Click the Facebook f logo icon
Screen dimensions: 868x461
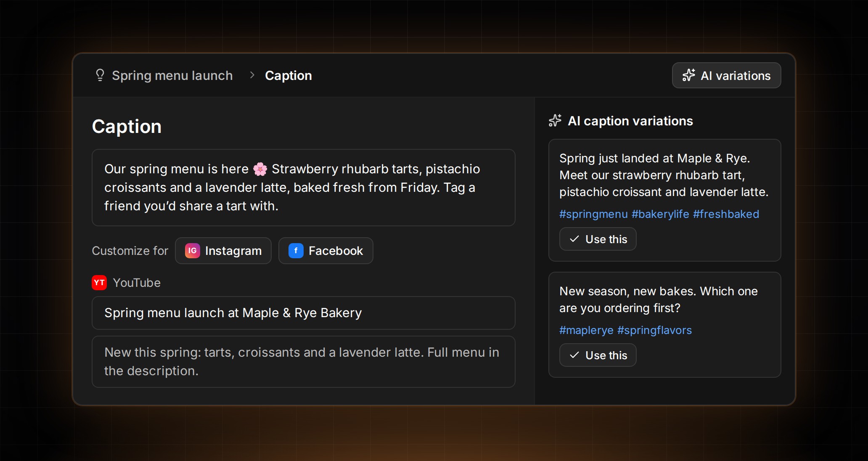coord(296,251)
